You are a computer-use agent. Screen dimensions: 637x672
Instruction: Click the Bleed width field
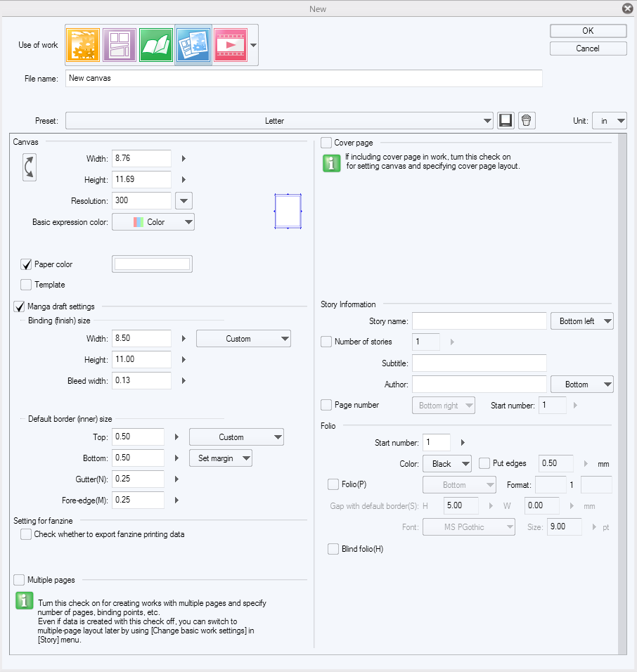(x=141, y=380)
